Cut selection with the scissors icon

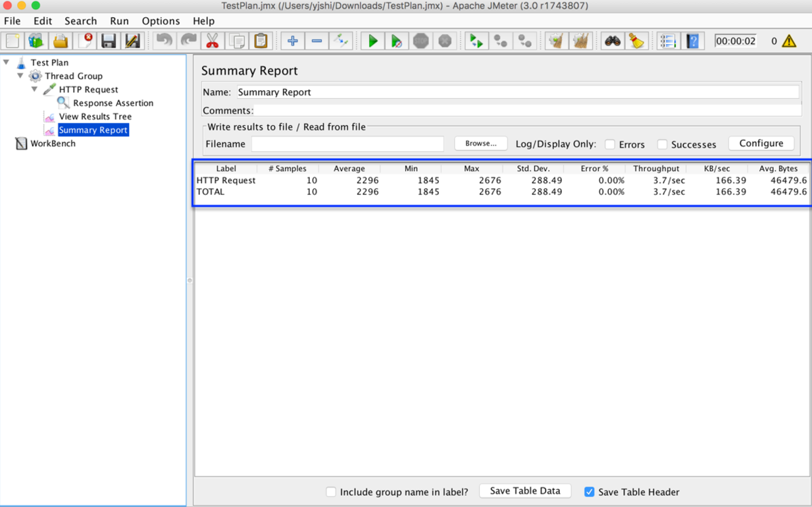coord(213,41)
